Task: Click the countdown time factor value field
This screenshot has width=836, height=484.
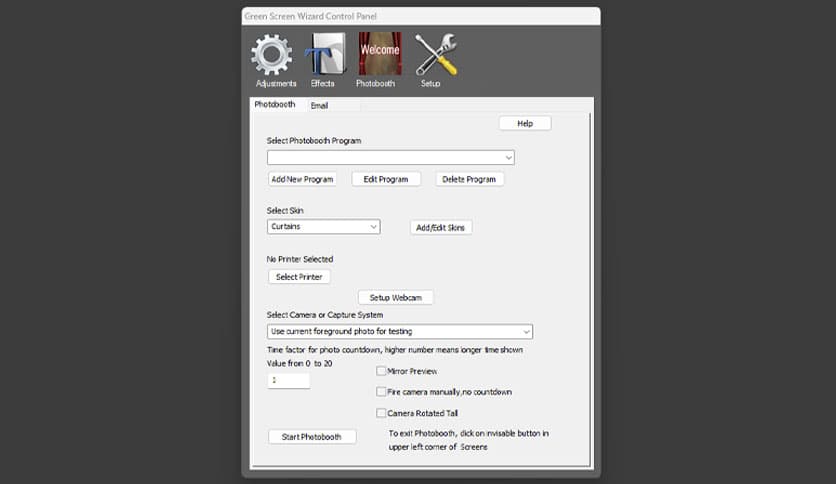Action: 288,381
